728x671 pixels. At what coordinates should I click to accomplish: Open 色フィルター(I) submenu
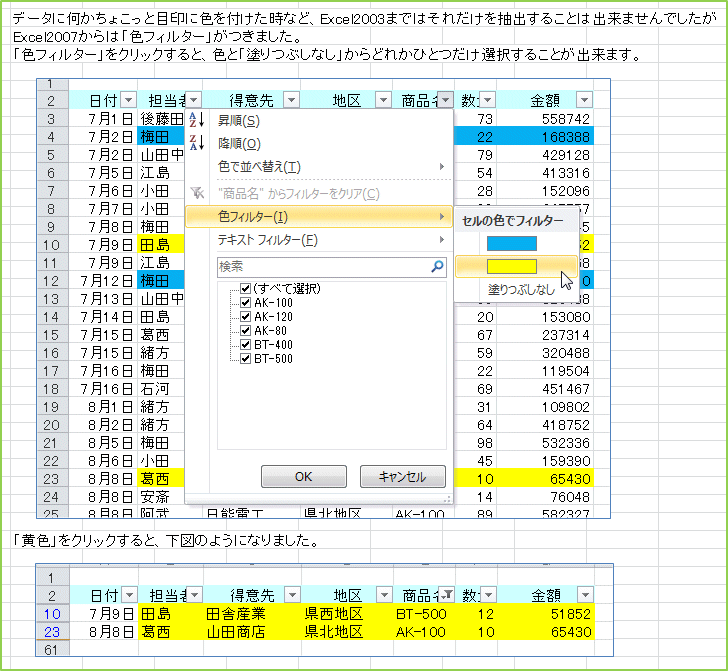(318, 216)
